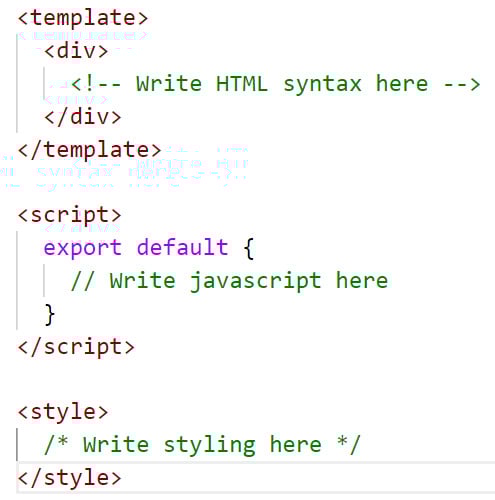Click the '// Write javascript here' comment

229,281
